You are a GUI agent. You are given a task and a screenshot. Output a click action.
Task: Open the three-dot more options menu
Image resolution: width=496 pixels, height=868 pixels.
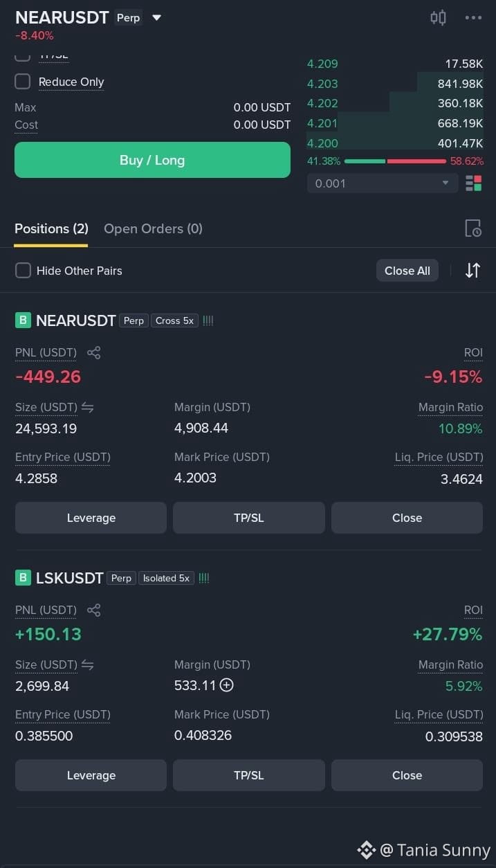(473, 18)
